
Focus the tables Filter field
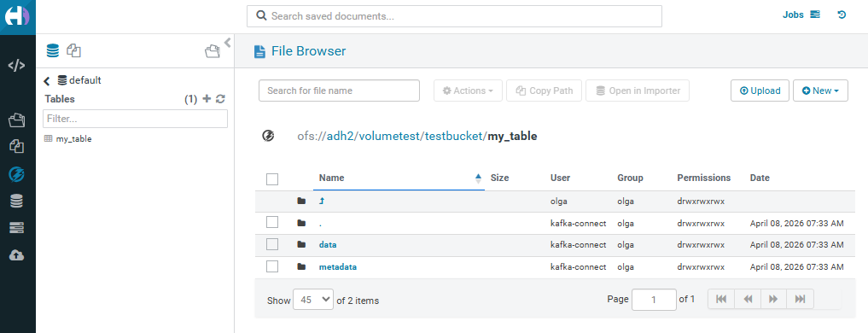[135, 119]
